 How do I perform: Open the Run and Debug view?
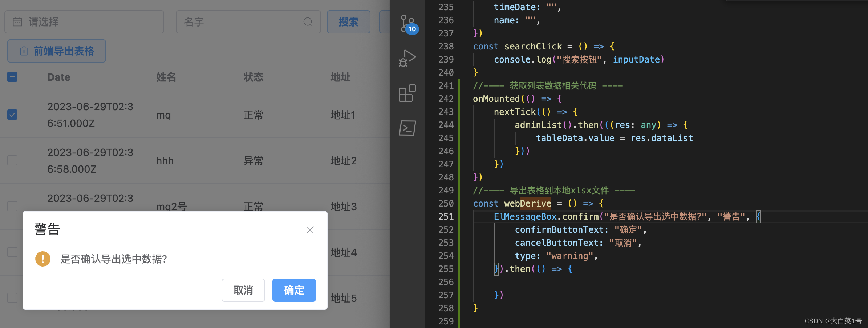point(407,58)
